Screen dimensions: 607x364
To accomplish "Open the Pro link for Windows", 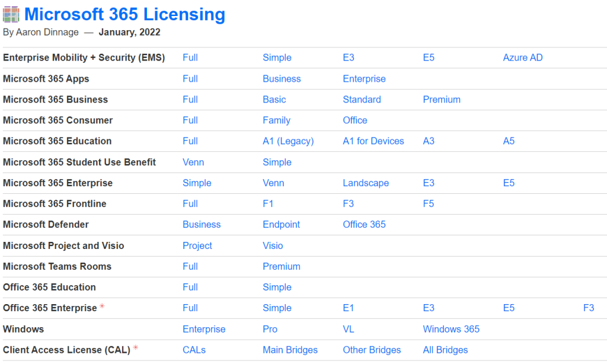I will point(270,329).
